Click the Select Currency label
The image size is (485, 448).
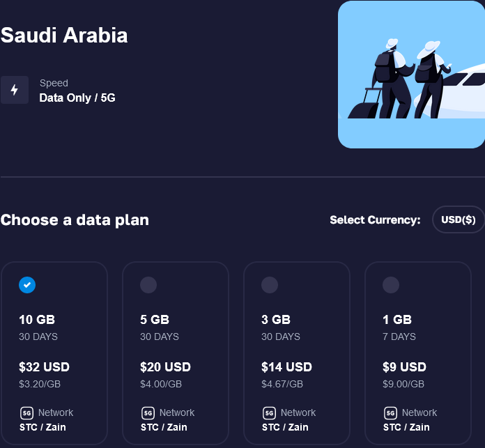click(375, 220)
